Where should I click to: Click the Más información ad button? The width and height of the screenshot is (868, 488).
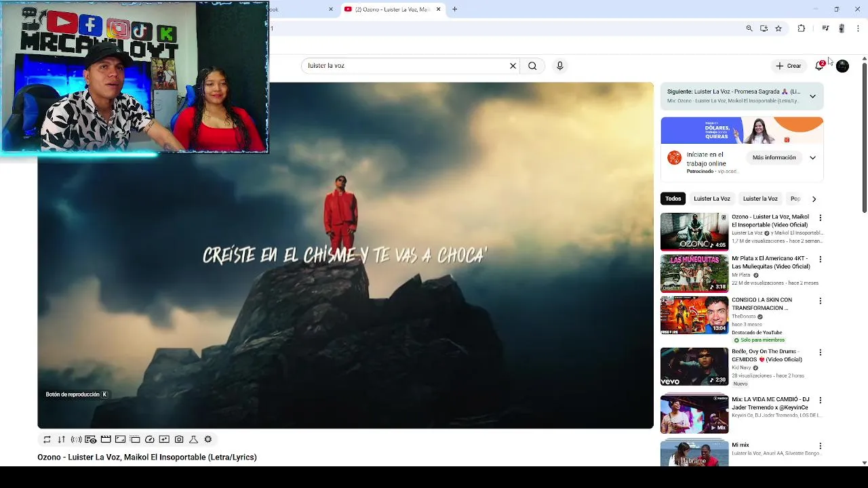(x=774, y=158)
